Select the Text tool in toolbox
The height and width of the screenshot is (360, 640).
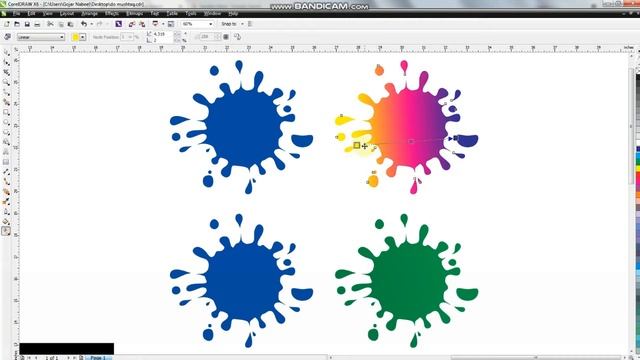click(x=6, y=152)
